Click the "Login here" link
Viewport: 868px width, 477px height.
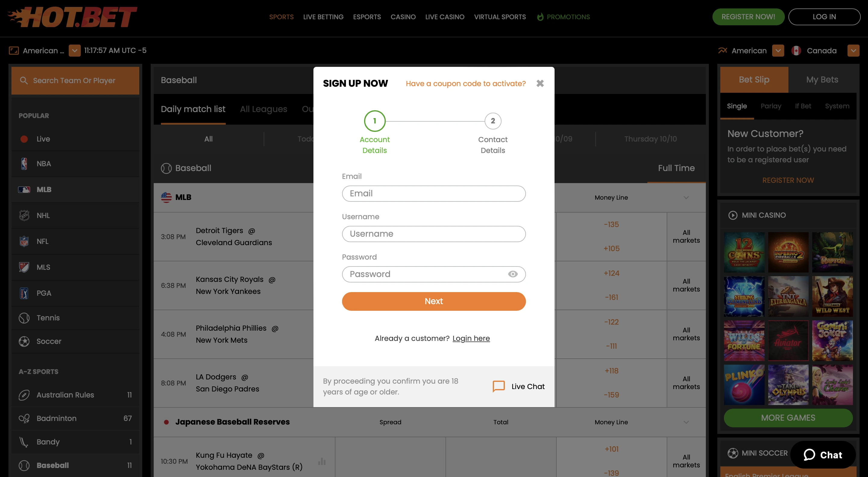(471, 338)
